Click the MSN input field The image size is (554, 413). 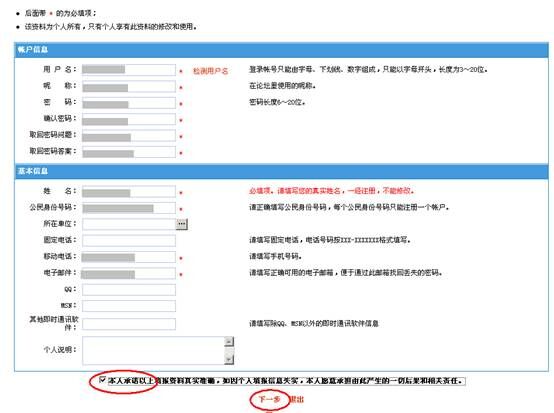click(x=129, y=306)
